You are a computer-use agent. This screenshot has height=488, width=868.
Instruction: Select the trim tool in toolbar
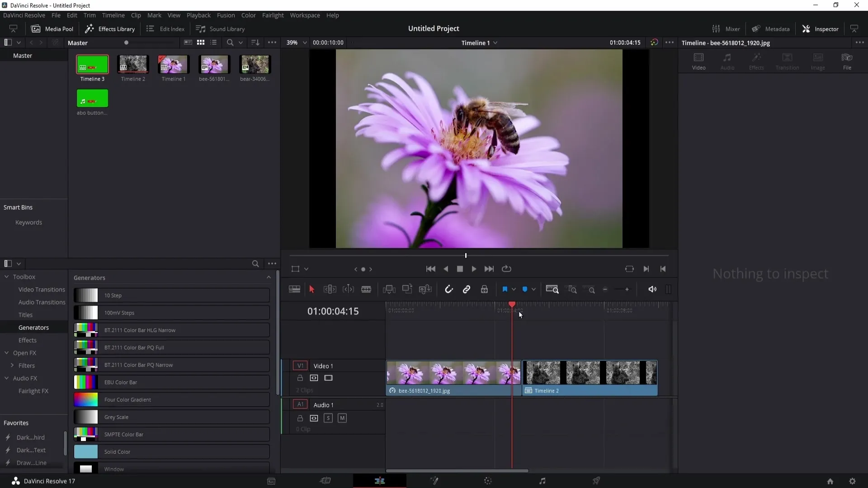(330, 290)
